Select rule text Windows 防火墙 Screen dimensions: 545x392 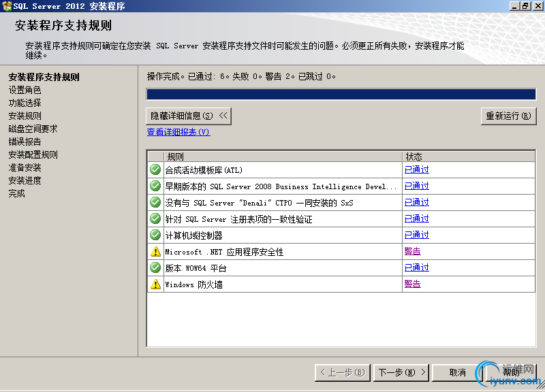[x=193, y=284]
